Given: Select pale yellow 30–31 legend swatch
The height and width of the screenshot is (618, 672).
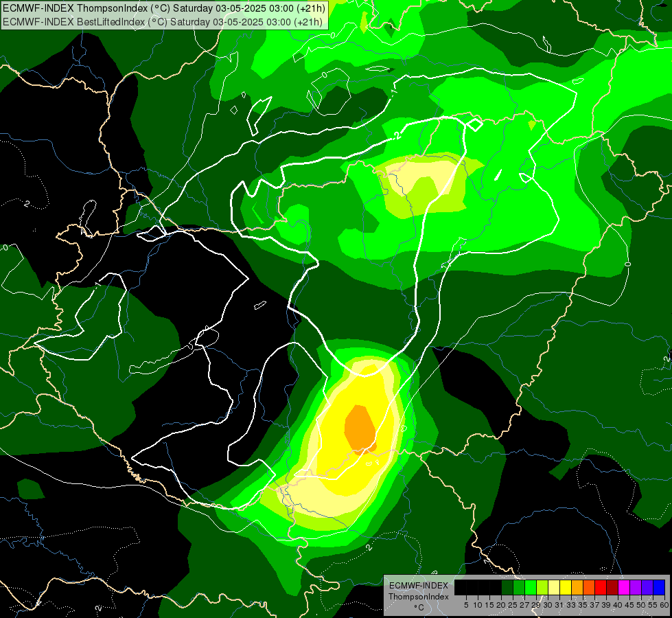Looking at the screenshot, I should pos(554,587).
